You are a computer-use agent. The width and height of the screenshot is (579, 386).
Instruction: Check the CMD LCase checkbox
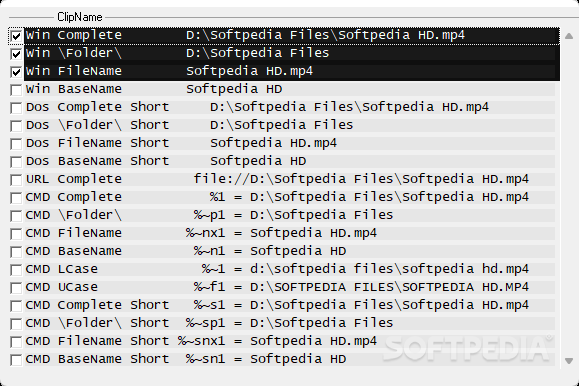click(16, 270)
